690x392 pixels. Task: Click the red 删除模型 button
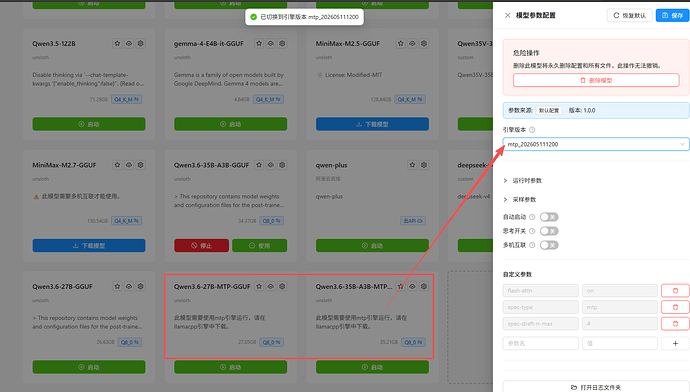pyautogui.click(x=596, y=81)
